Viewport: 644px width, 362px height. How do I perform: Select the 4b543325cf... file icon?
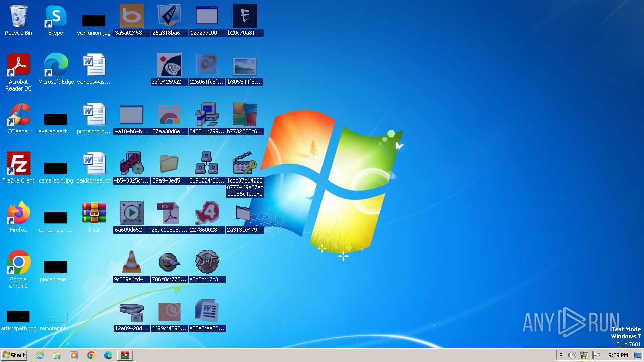132,164
